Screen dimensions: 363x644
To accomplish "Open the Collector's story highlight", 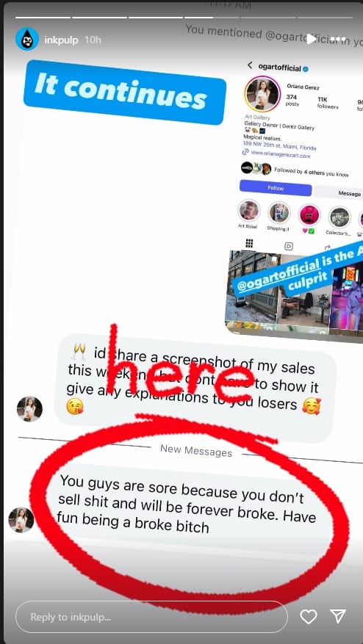I will tap(339, 217).
